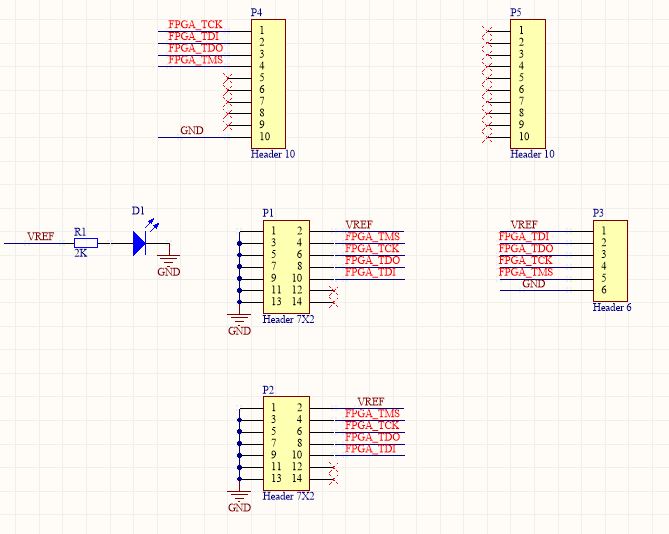Click the D1 designator label
Screen dimensions: 669x534
(138, 211)
